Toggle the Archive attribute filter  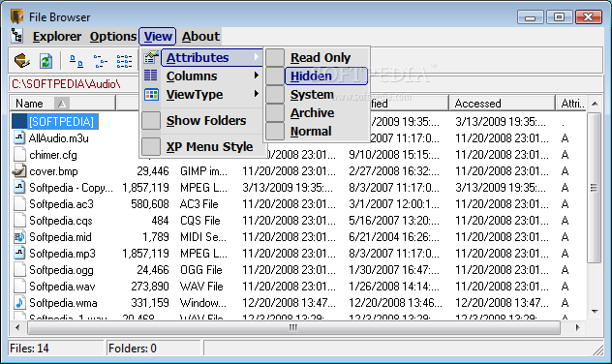coord(317,112)
